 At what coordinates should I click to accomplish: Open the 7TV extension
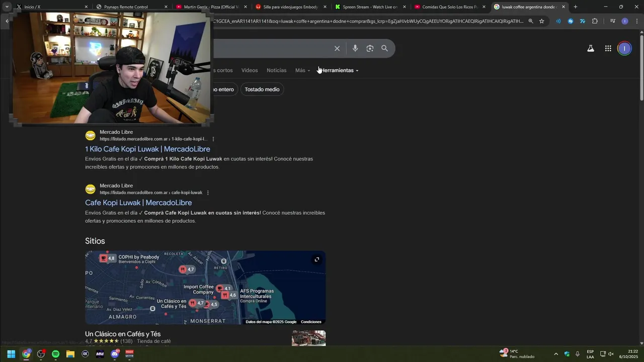point(582,21)
